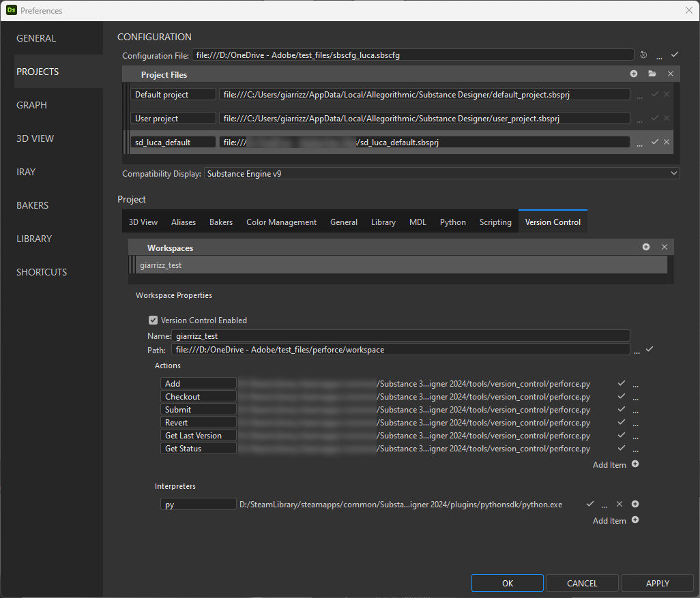700x598 pixels.
Task: Click the CANCEL button
Action: tap(582, 583)
